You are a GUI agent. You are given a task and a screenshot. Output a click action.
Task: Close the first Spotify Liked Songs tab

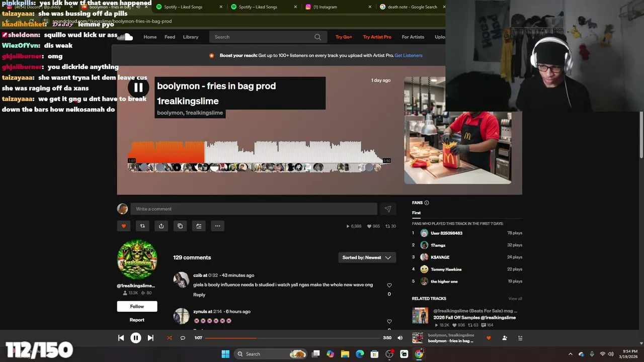click(221, 7)
